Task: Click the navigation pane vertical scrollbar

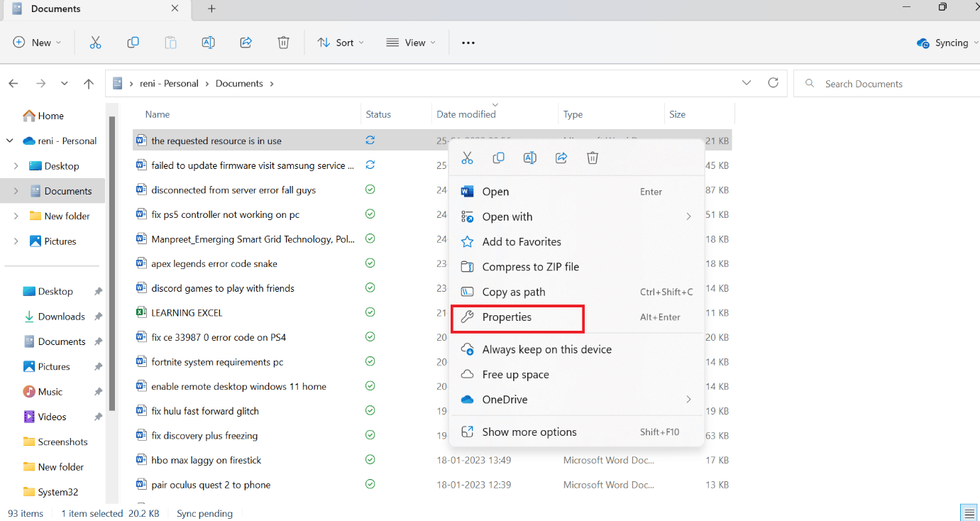Action: (111, 263)
